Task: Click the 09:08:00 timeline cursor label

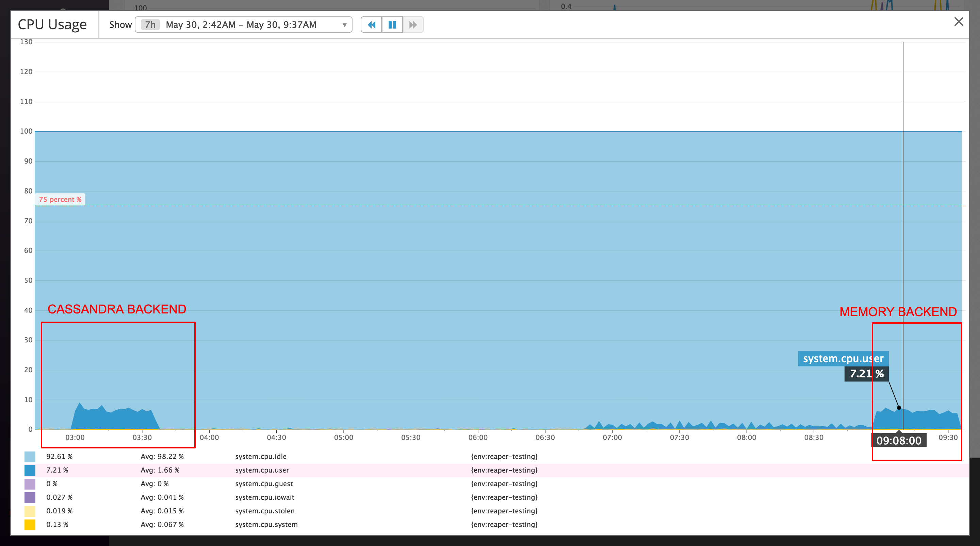Action: pos(899,441)
